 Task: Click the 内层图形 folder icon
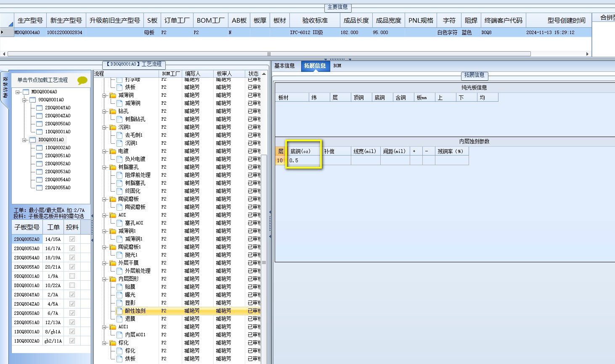pos(113,279)
